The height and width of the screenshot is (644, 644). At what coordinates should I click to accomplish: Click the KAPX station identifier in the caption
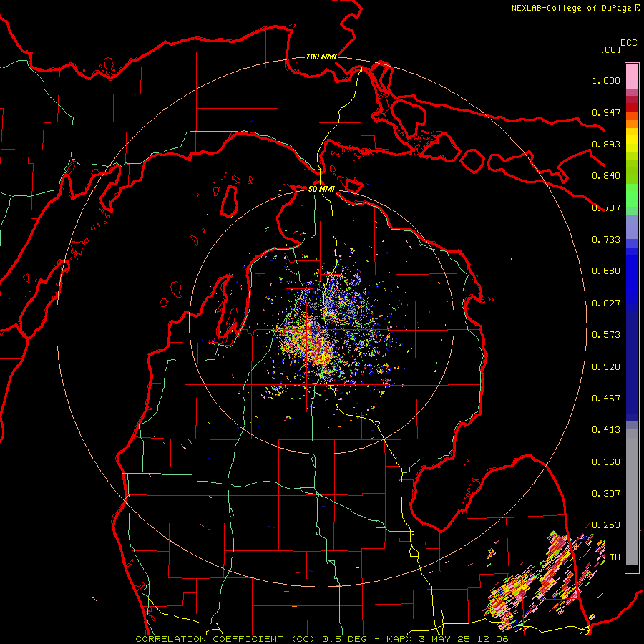(401, 639)
